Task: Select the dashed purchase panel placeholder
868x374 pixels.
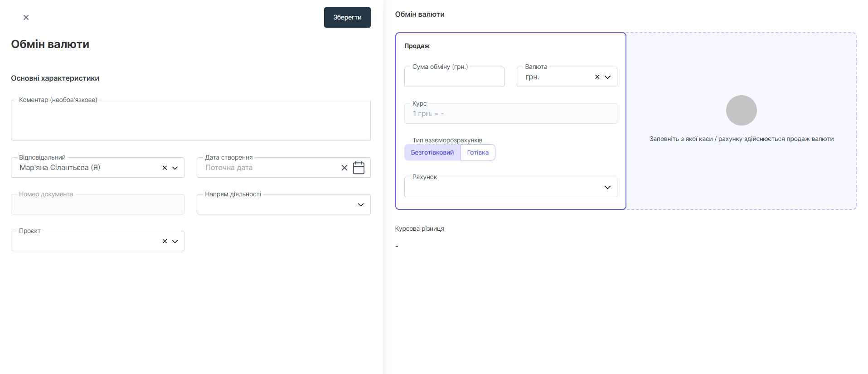Action: [x=741, y=172]
